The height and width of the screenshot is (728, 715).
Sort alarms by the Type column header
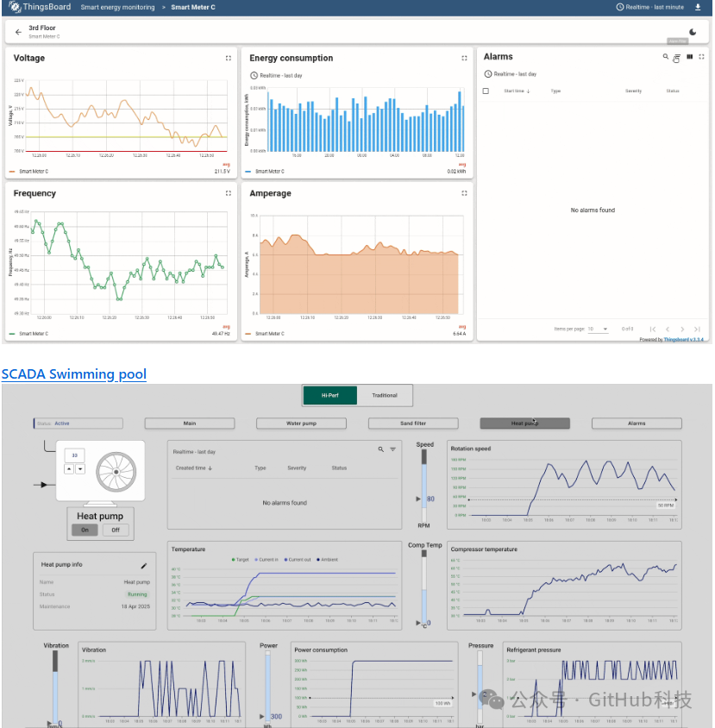point(555,91)
